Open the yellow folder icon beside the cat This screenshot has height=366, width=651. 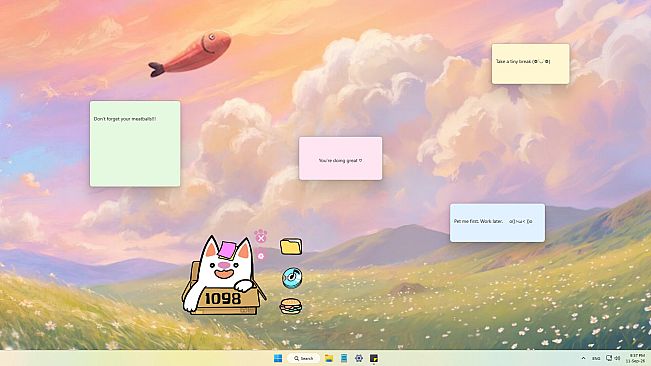(x=291, y=246)
